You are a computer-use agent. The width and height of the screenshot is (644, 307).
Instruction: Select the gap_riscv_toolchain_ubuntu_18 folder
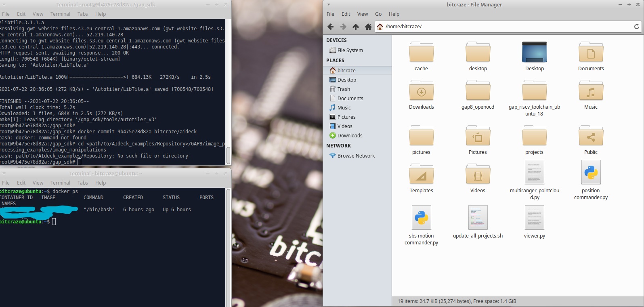coord(534,90)
